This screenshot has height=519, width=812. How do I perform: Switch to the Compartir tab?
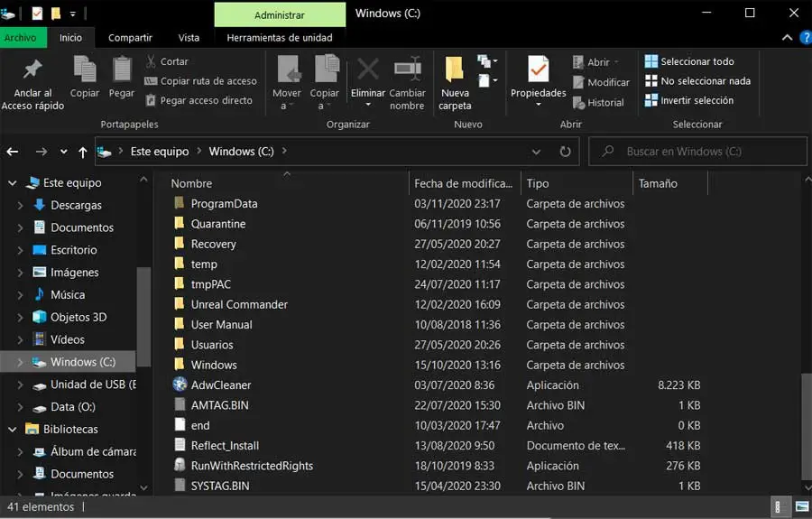pos(130,38)
